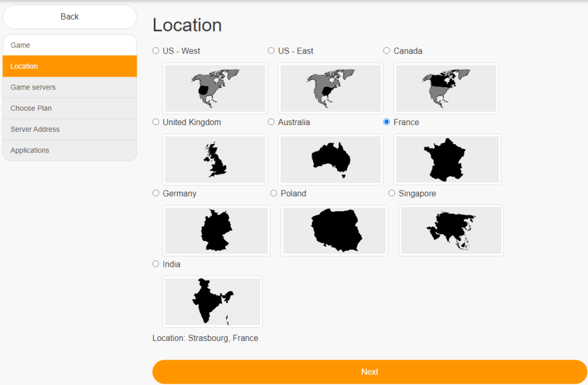Enable the Germany location radio button
The image size is (588, 385).
(x=156, y=193)
